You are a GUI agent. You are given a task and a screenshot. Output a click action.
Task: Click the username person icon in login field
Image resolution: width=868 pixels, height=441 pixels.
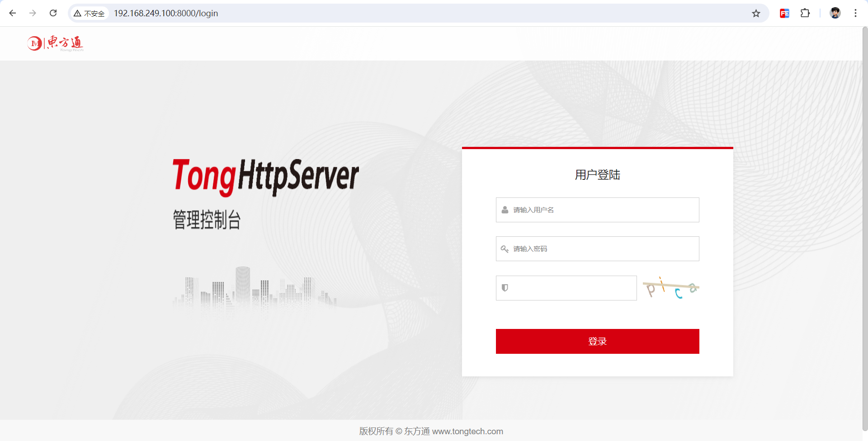(x=505, y=210)
